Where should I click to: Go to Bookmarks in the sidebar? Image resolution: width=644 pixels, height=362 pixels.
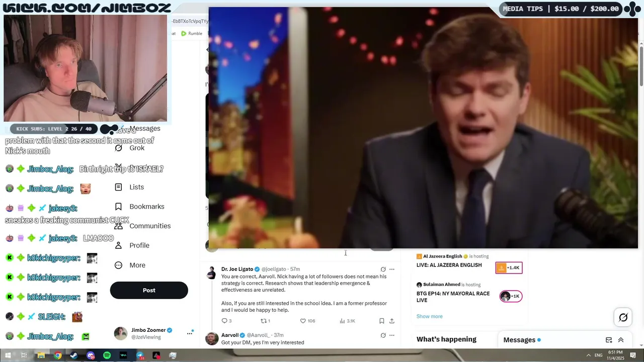(x=139, y=207)
